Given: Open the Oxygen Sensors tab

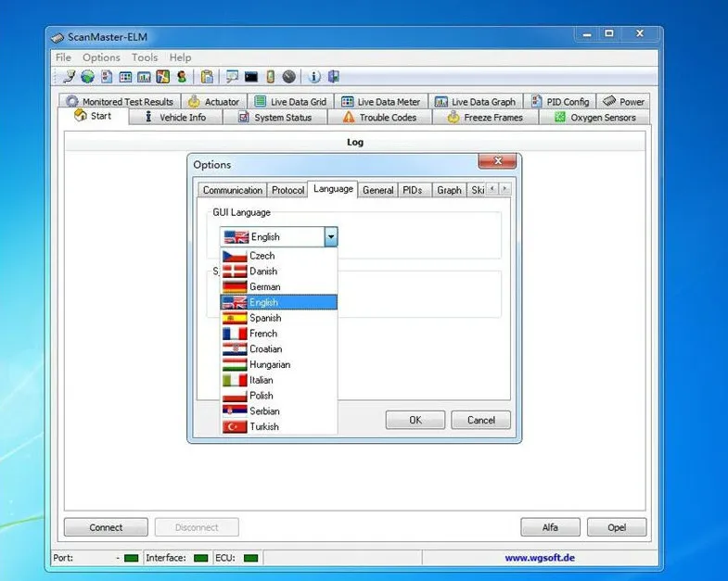Looking at the screenshot, I should pyautogui.click(x=594, y=118).
